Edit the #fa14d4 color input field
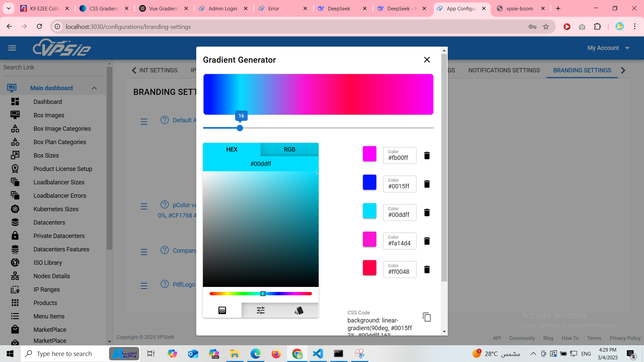644x362 pixels. click(x=399, y=243)
